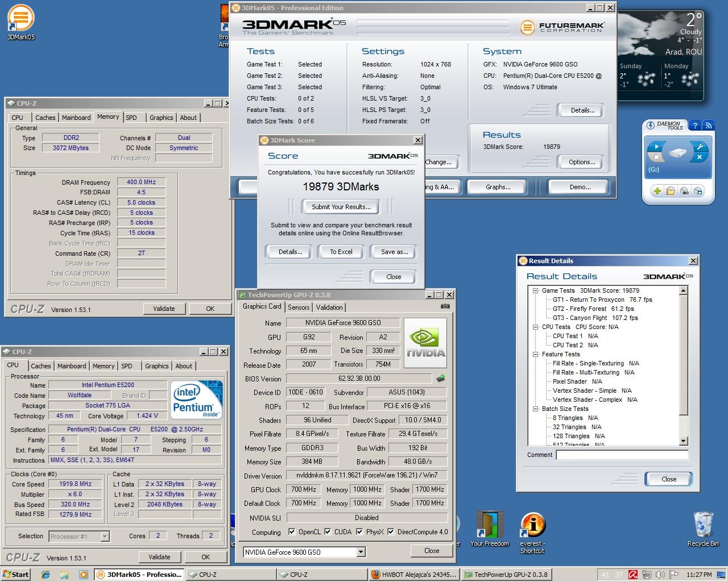Click the Result Details scrollbar thumb
Screen dimensions: 728x582
coord(684,355)
